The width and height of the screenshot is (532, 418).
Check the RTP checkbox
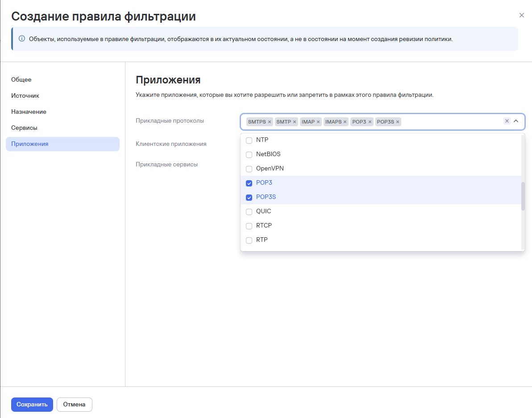pyautogui.click(x=249, y=240)
